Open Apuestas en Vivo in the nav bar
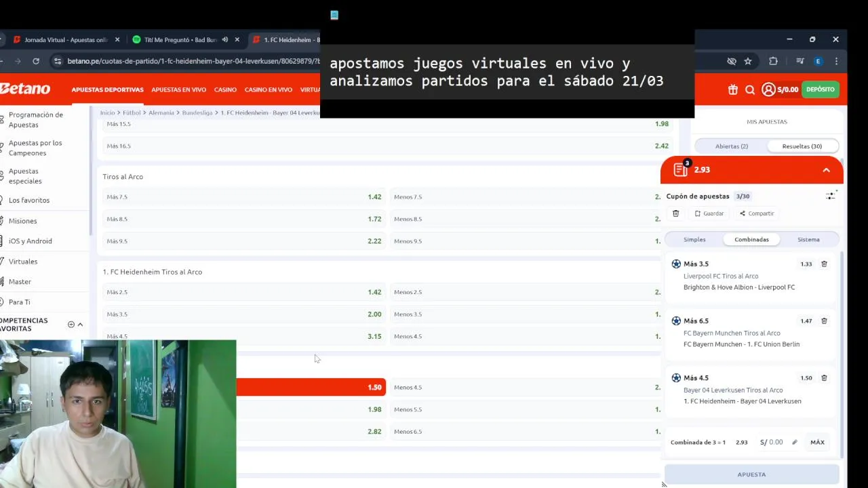Screen dimensions: 868x488 point(178,89)
